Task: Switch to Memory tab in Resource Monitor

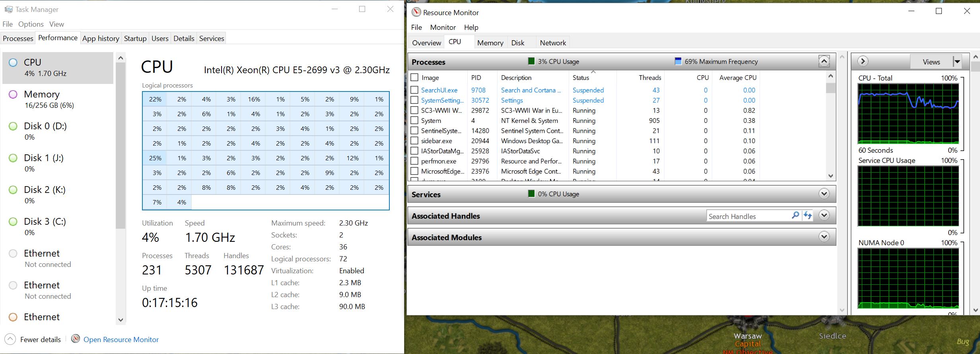Action: tap(490, 43)
